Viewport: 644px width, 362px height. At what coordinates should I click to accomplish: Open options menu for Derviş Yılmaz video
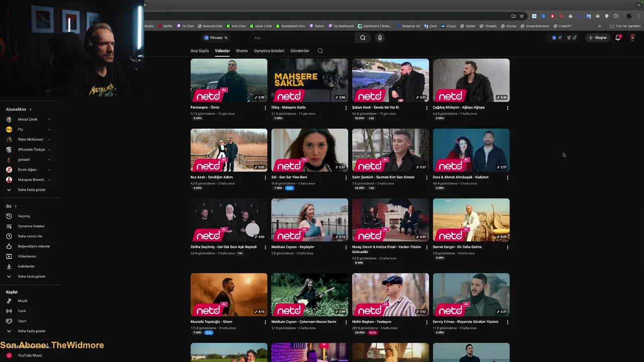coord(507,322)
